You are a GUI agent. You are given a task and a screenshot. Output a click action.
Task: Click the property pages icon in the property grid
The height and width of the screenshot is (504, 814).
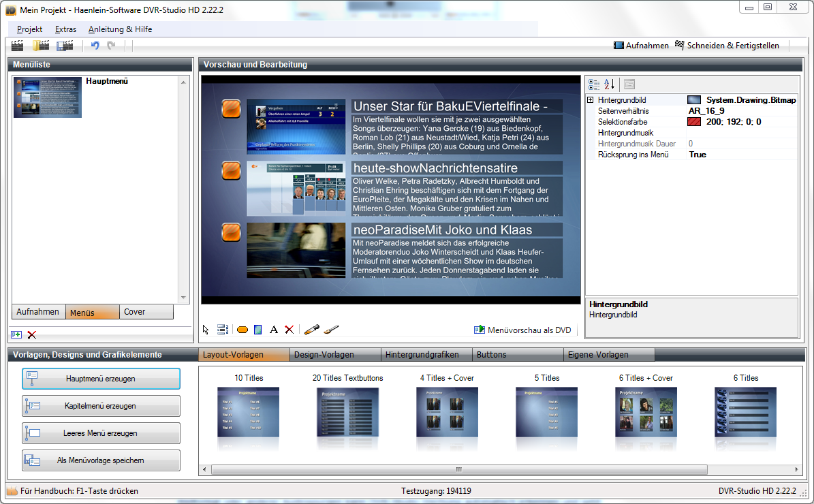click(x=629, y=84)
